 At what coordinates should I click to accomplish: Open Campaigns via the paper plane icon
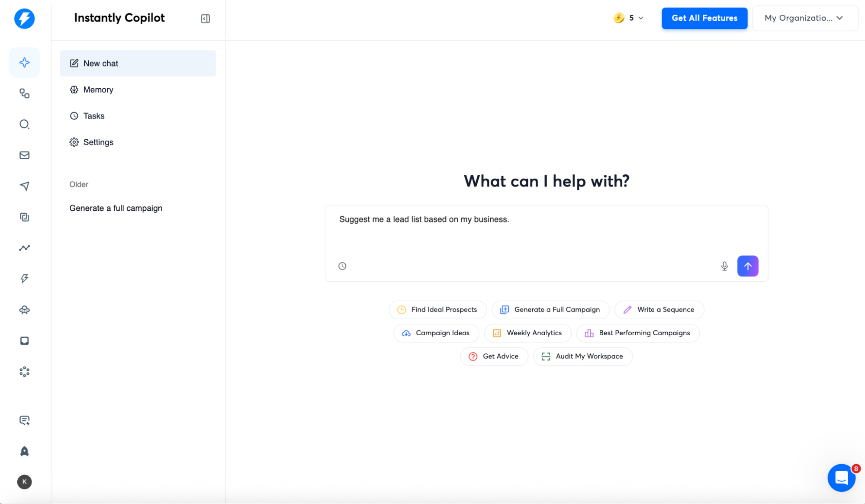[25, 186]
